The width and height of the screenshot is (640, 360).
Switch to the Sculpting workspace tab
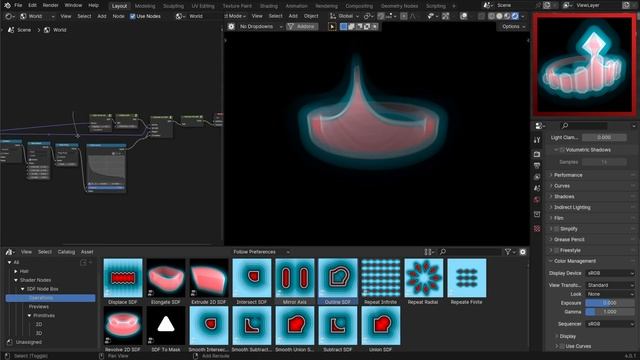173,6
